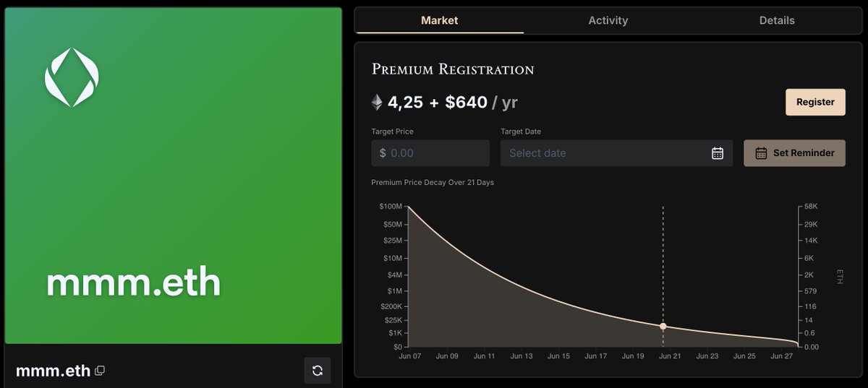Click the Register button

815,102
